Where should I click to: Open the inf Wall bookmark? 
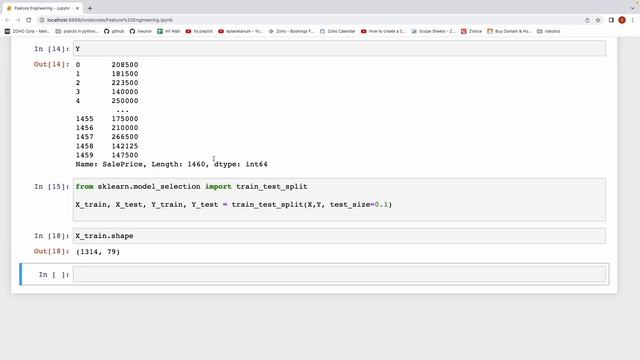169,31
